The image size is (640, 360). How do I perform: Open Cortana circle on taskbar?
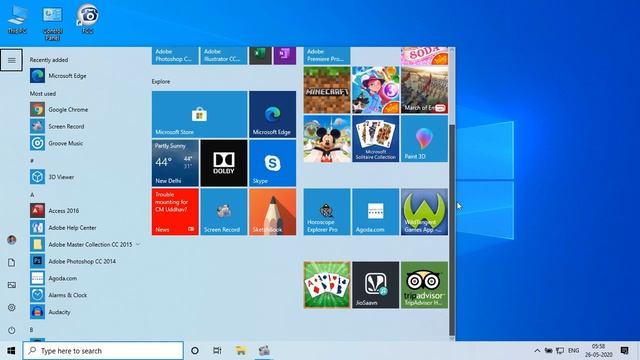click(195, 351)
